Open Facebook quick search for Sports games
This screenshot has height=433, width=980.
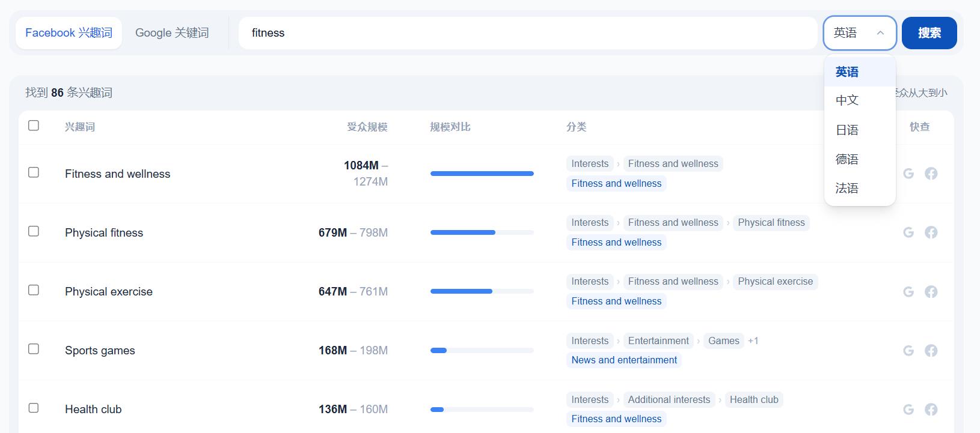pos(931,350)
